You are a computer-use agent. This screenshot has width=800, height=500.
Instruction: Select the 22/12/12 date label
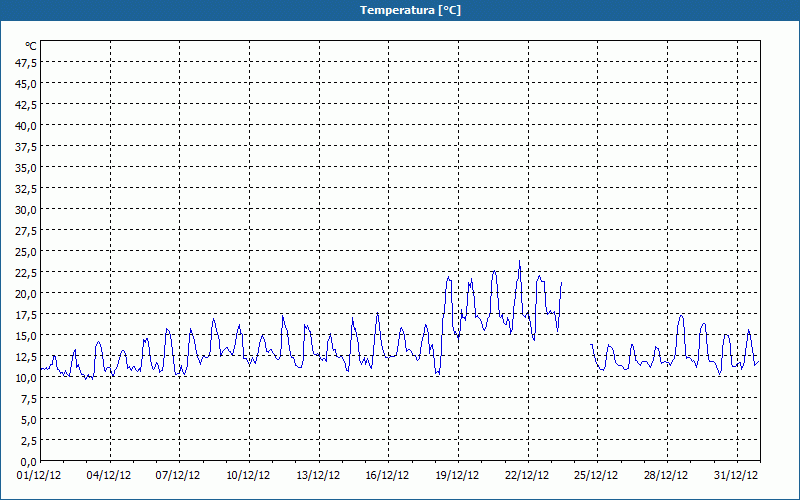pos(527,476)
